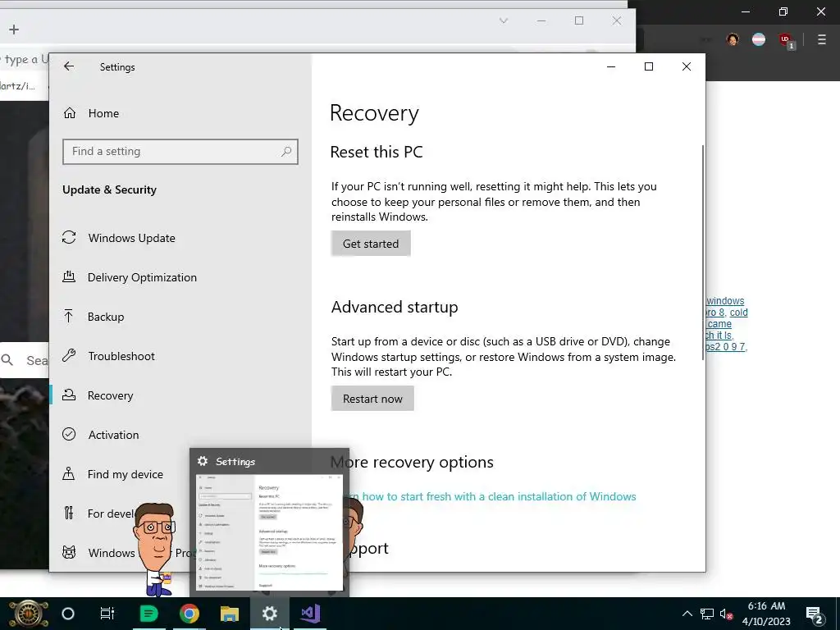This screenshot has height=630, width=840.
Task: Open a new tab with the plus button
Action: pyautogui.click(x=14, y=30)
